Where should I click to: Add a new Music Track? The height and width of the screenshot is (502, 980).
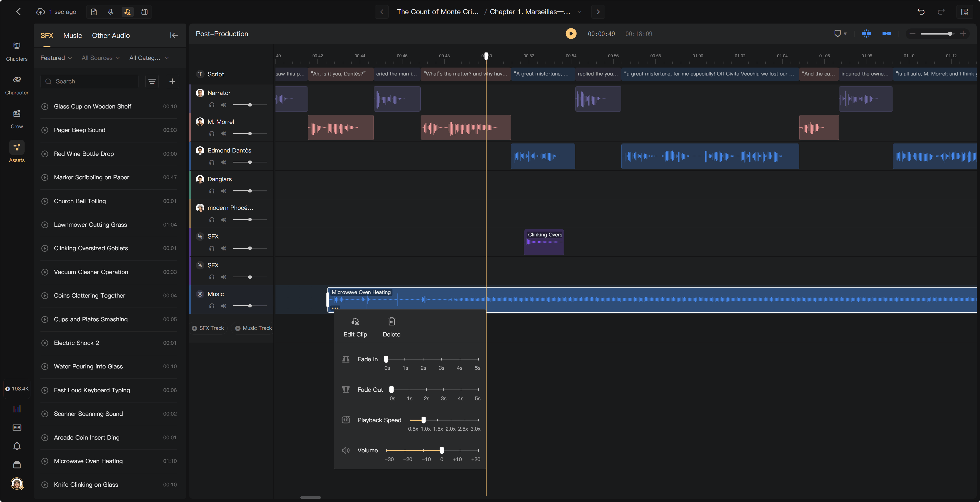253,328
